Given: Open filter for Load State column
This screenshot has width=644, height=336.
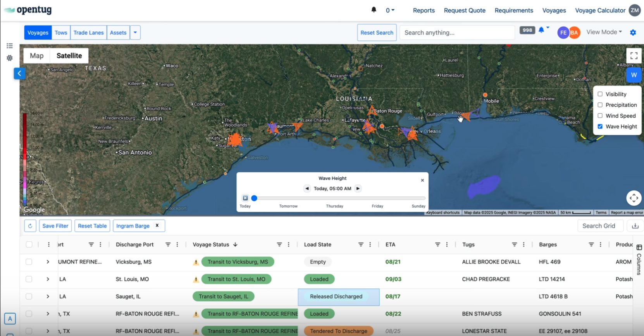Looking at the screenshot, I should [361, 244].
